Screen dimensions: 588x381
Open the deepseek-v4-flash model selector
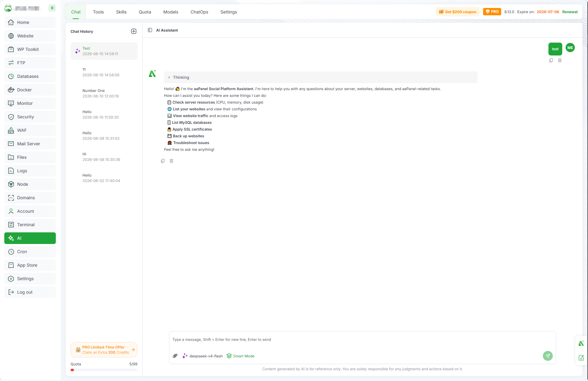tap(202, 356)
